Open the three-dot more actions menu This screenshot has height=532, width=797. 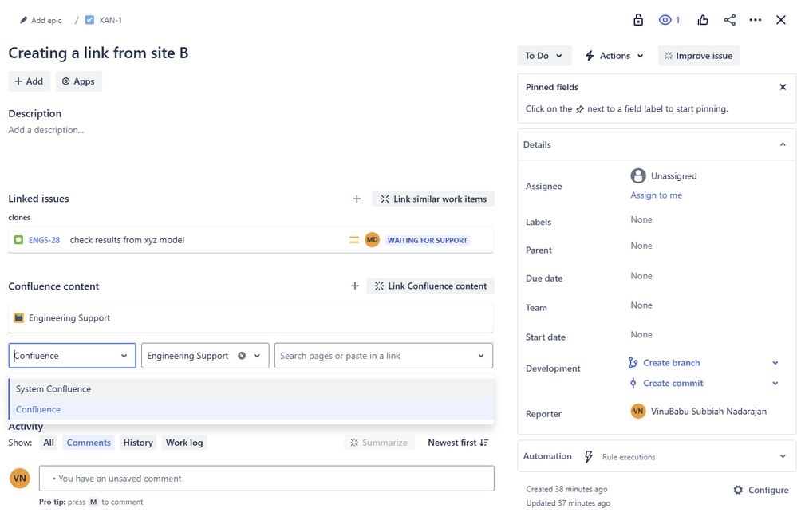[x=756, y=20]
